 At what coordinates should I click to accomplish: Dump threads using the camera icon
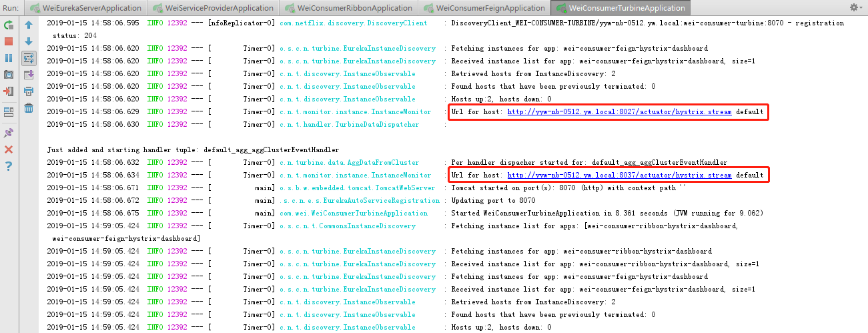[9, 75]
